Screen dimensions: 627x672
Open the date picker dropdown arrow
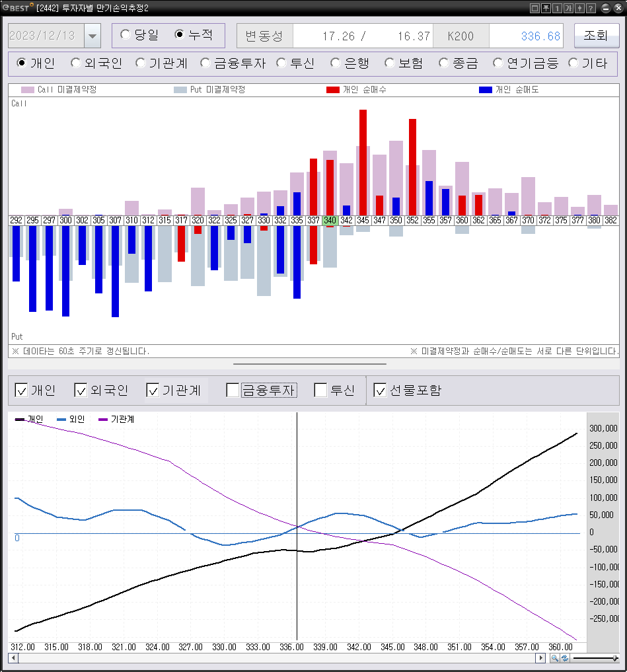92,36
